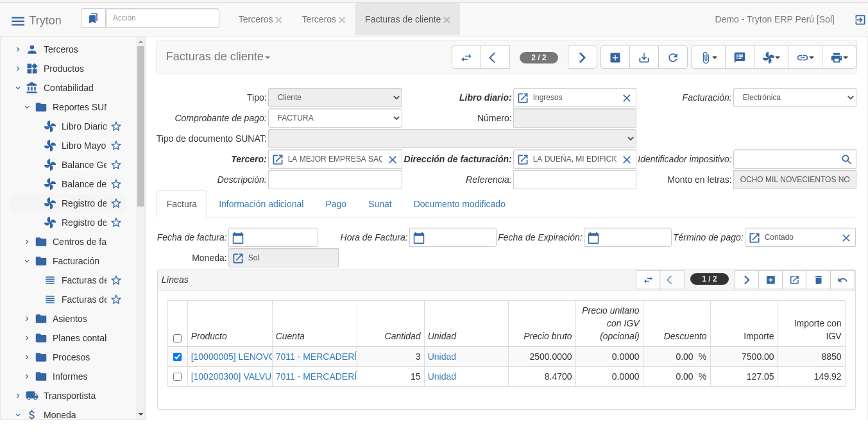The image size is (868, 431).
Task: Switch to the Sunat tab
Action: coord(380,204)
